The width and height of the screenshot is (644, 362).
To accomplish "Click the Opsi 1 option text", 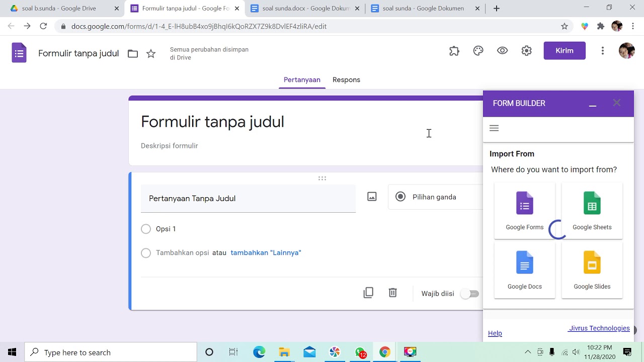I will pos(166,229).
